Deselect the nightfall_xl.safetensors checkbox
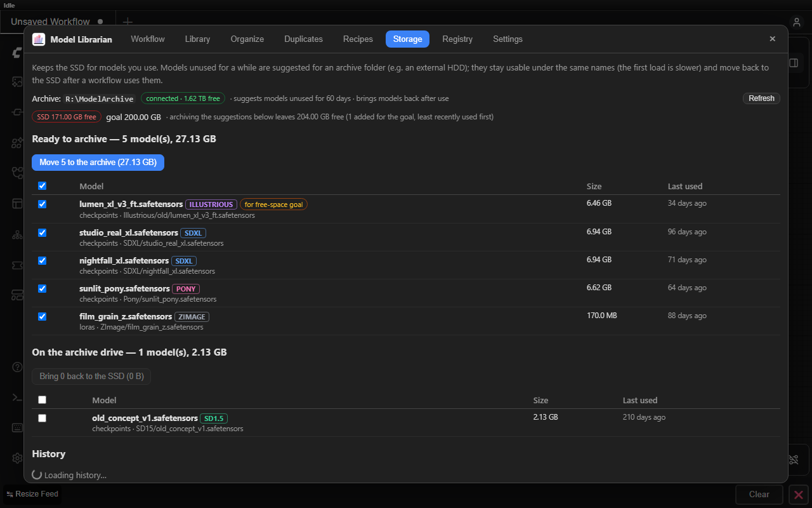The width and height of the screenshot is (812, 508). [43, 260]
